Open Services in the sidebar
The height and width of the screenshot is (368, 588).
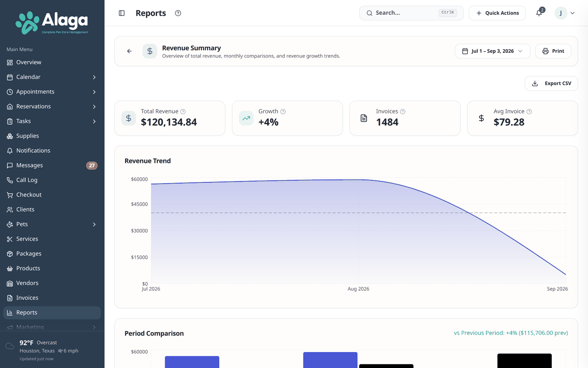[x=52, y=239]
